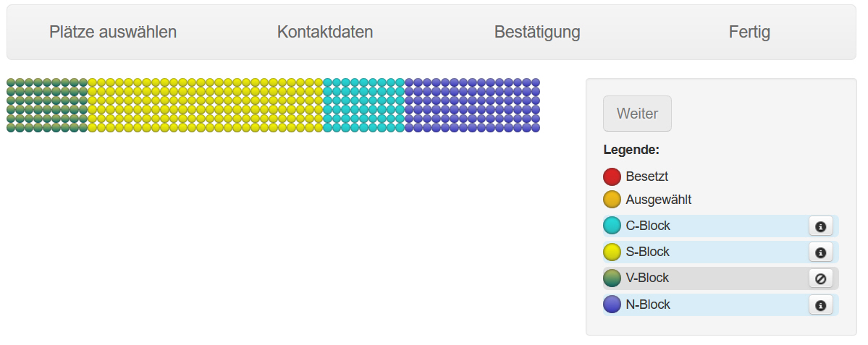Open info for S-Block

coord(820,252)
